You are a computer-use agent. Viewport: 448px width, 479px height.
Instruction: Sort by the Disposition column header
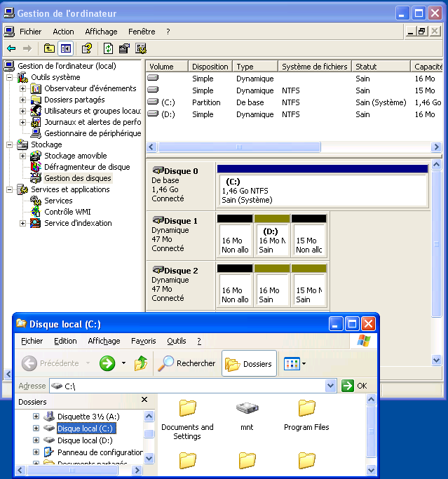(210, 67)
